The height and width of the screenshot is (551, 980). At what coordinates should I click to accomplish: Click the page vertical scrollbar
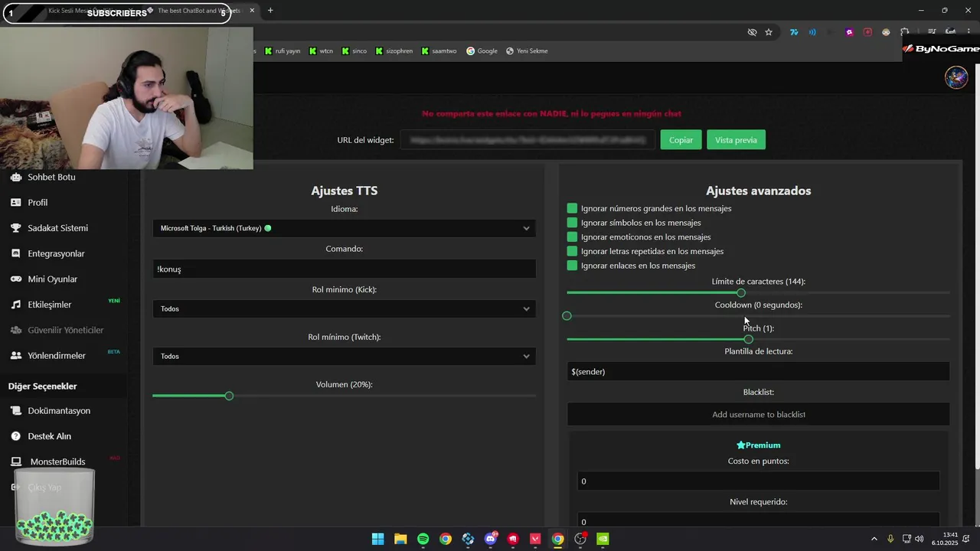click(976, 268)
